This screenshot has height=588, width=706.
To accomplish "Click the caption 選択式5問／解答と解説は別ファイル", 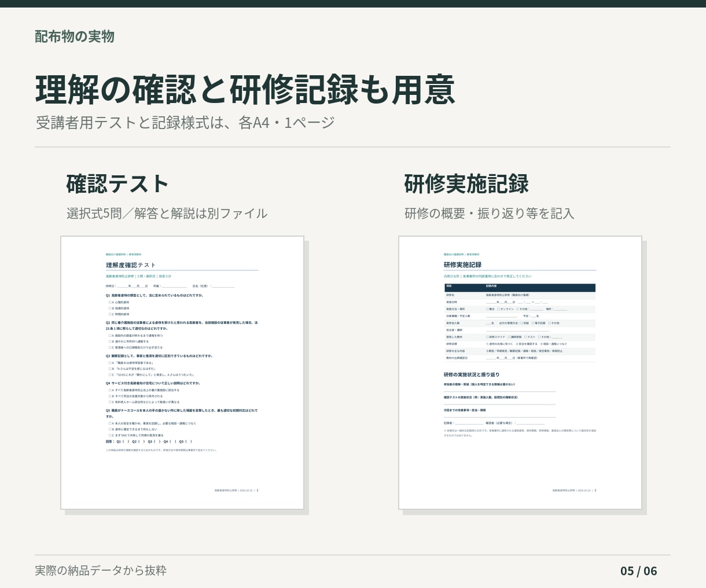I will pyautogui.click(x=167, y=214).
